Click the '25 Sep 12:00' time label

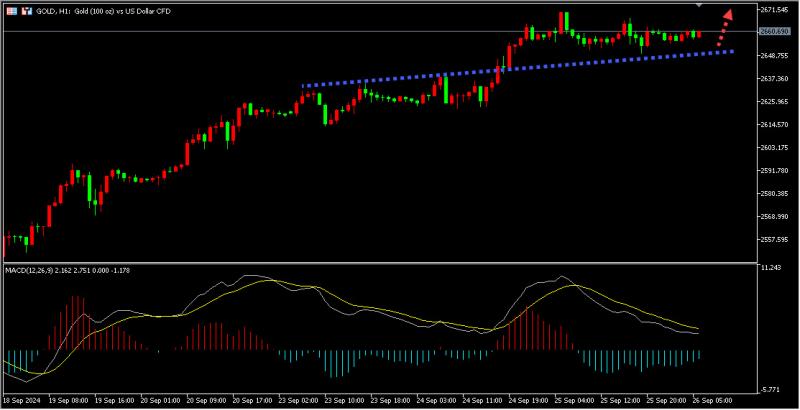point(620,400)
